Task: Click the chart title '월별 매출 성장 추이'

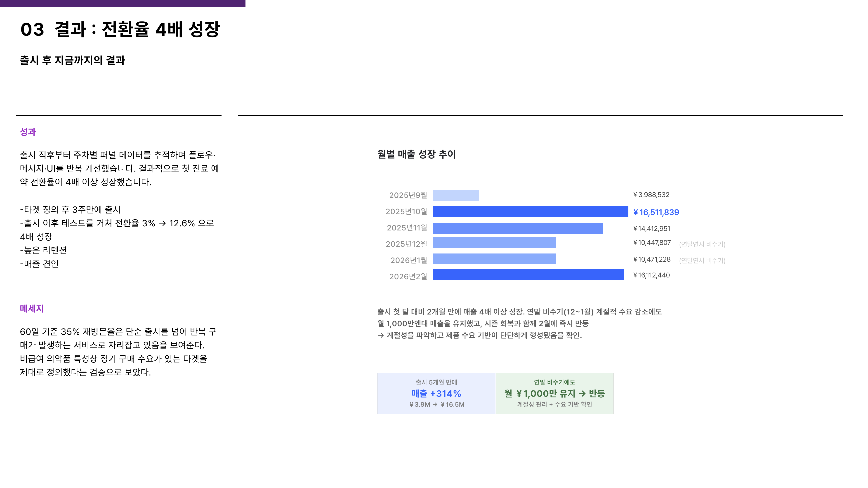Action: 416,154
